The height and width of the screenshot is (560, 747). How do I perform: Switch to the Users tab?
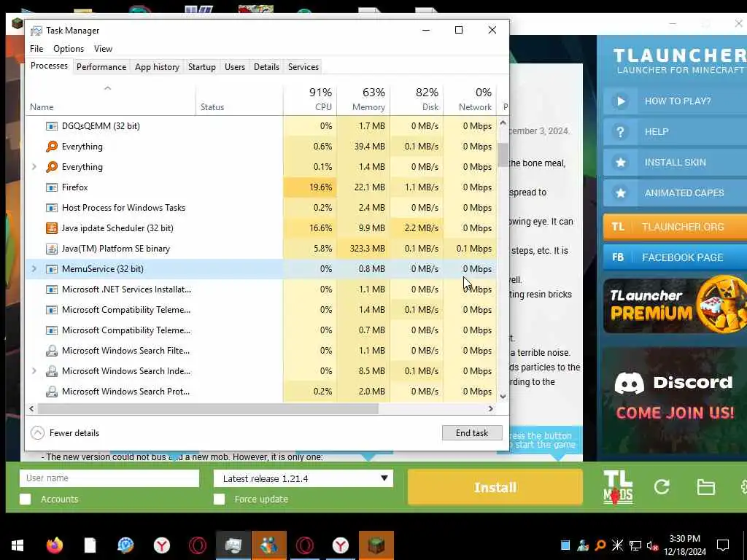pos(235,66)
